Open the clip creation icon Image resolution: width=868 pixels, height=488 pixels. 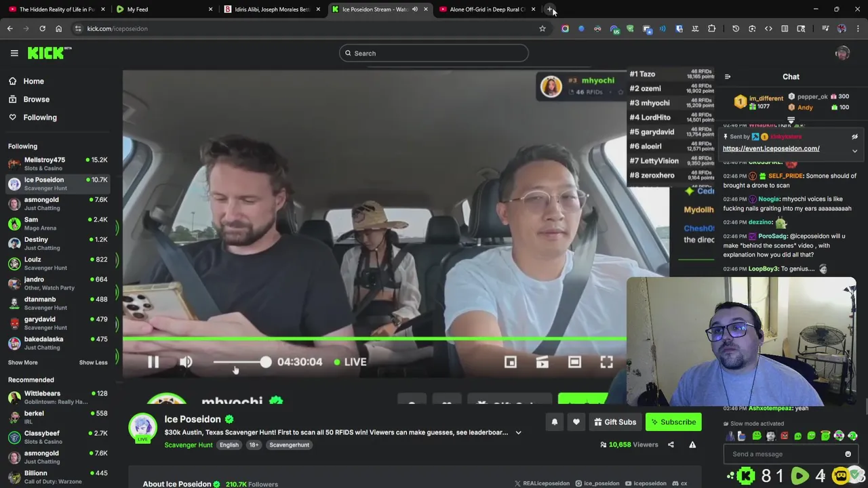542,362
